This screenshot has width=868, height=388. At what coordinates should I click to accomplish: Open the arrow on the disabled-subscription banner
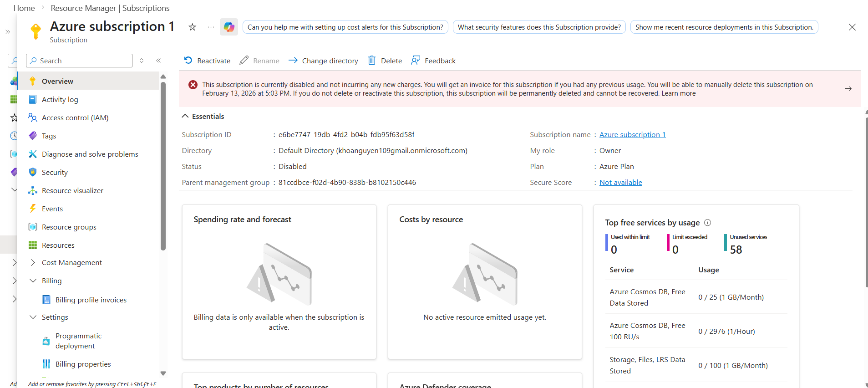pyautogui.click(x=848, y=88)
